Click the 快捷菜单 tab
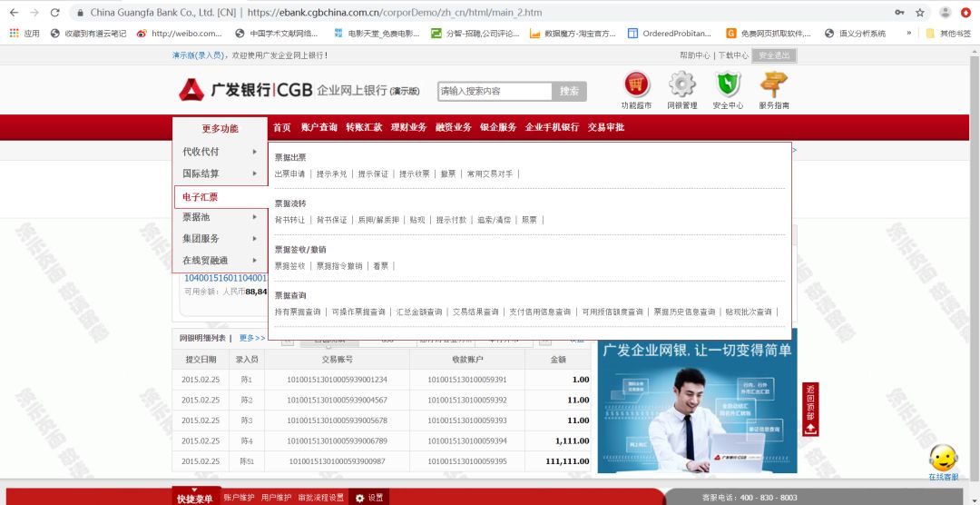Image resolution: width=980 pixels, height=505 pixels. click(194, 498)
